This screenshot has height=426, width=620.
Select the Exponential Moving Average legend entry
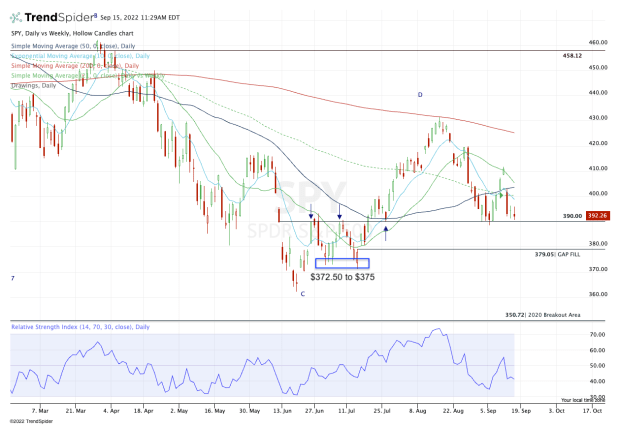click(x=80, y=56)
